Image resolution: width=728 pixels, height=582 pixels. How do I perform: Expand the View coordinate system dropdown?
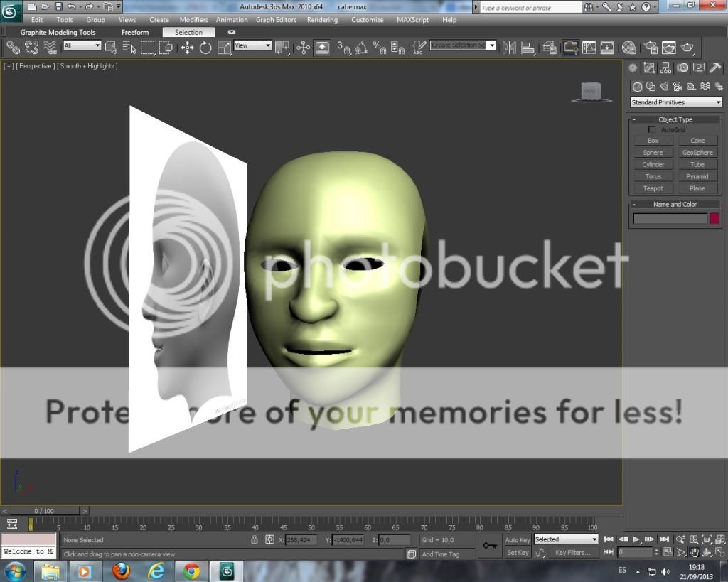253,45
